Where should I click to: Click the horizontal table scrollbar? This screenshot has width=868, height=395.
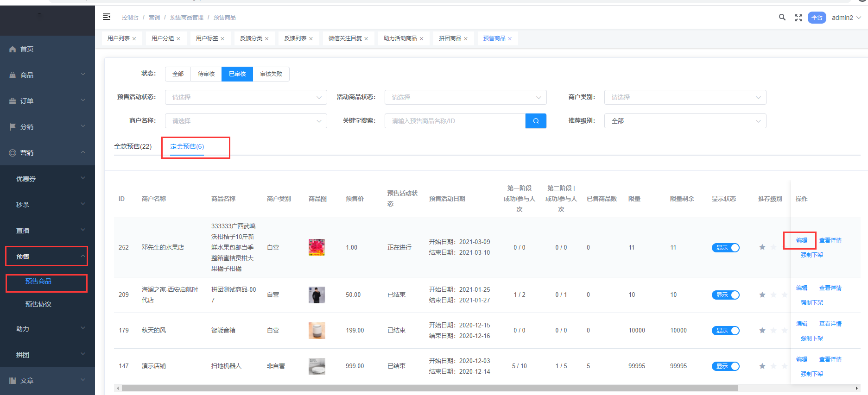click(x=430, y=389)
